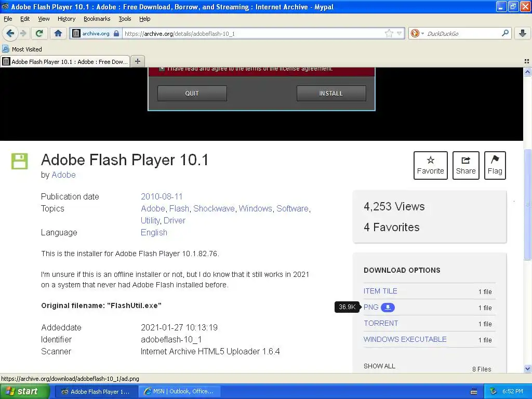Screen dimensions: 532x399
Task: Click the adobeflash-10_1 identifier value
Action: [x=171, y=339]
